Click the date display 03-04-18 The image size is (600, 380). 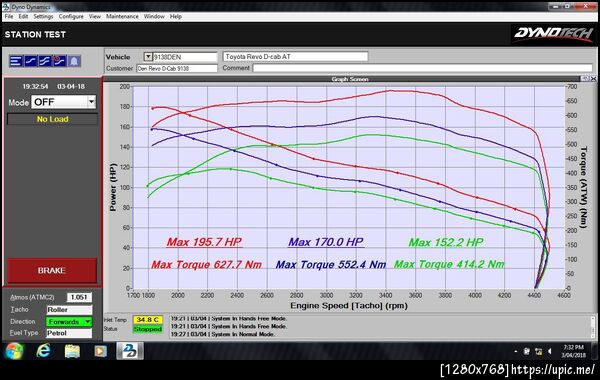click(71, 86)
